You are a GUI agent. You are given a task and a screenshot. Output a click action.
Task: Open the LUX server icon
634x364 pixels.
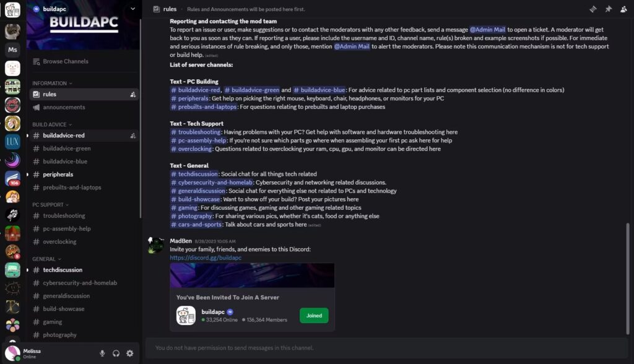(12, 142)
